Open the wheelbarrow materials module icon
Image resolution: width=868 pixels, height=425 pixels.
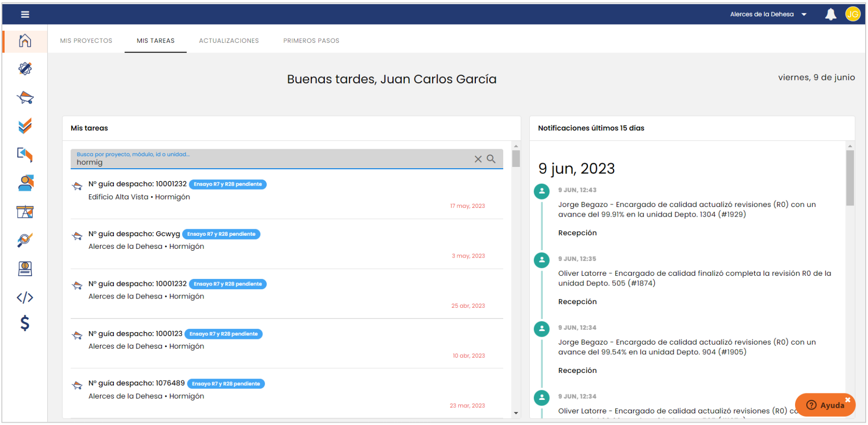click(25, 98)
